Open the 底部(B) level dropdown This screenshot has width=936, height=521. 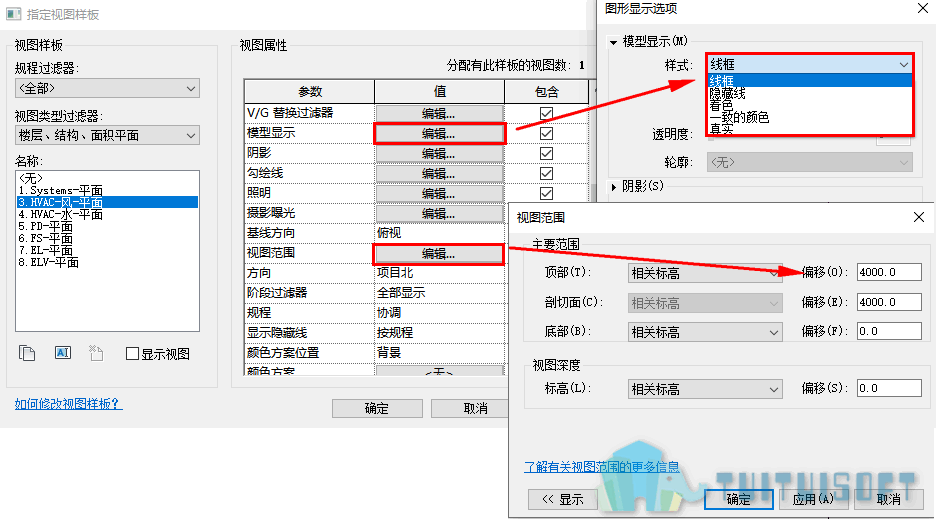coord(705,332)
